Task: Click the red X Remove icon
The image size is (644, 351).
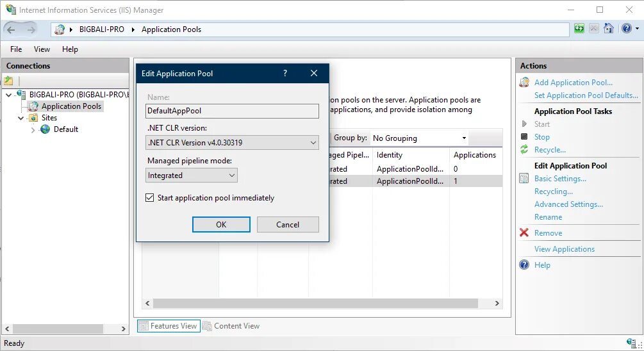Action: click(524, 233)
